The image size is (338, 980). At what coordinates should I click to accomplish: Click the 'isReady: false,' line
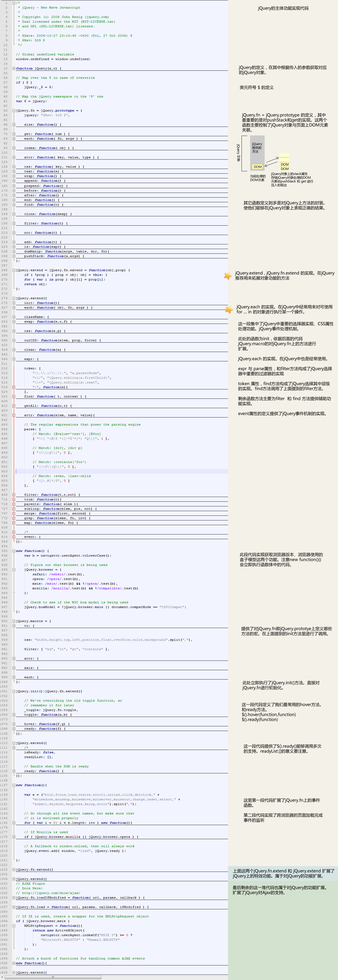pos(39,753)
